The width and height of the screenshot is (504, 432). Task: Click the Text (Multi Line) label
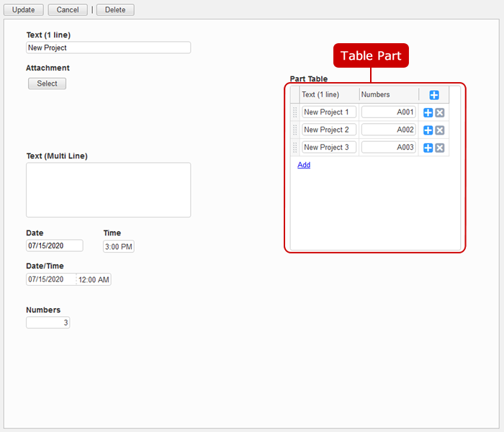[x=57, y=156]
